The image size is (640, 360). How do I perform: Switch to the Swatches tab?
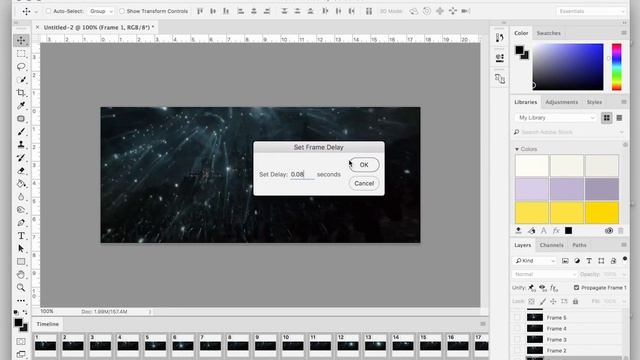click(549, 33)
